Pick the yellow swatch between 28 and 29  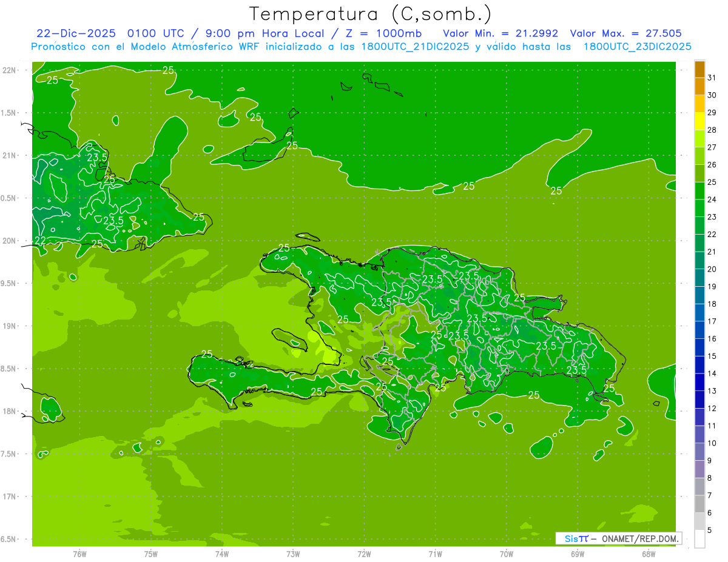(699, 121)
